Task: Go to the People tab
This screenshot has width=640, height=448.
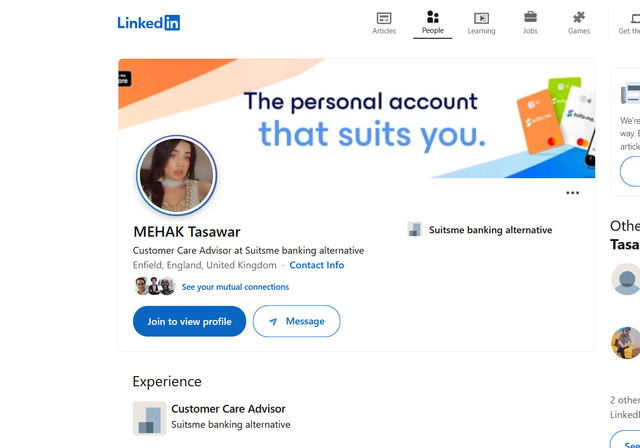Action: pyautogui.click(x=432, y=23)
